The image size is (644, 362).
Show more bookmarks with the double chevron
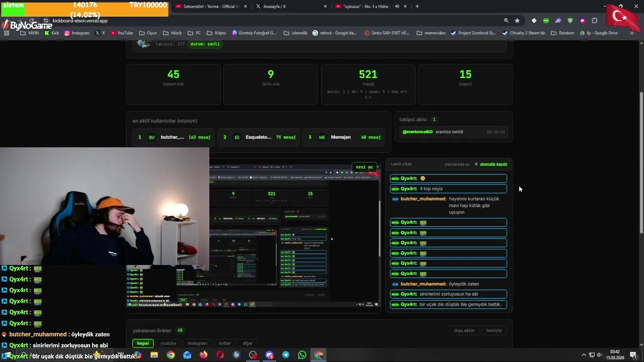point(631,33)
